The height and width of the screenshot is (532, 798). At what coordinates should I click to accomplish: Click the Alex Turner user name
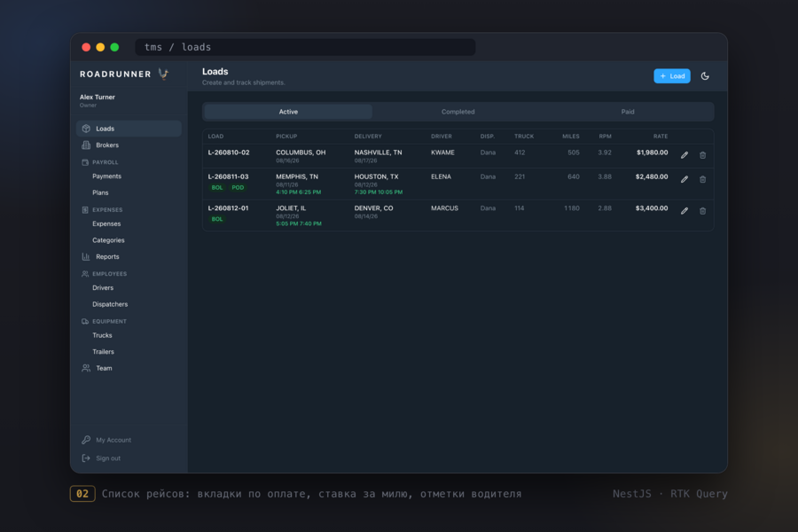98,97
